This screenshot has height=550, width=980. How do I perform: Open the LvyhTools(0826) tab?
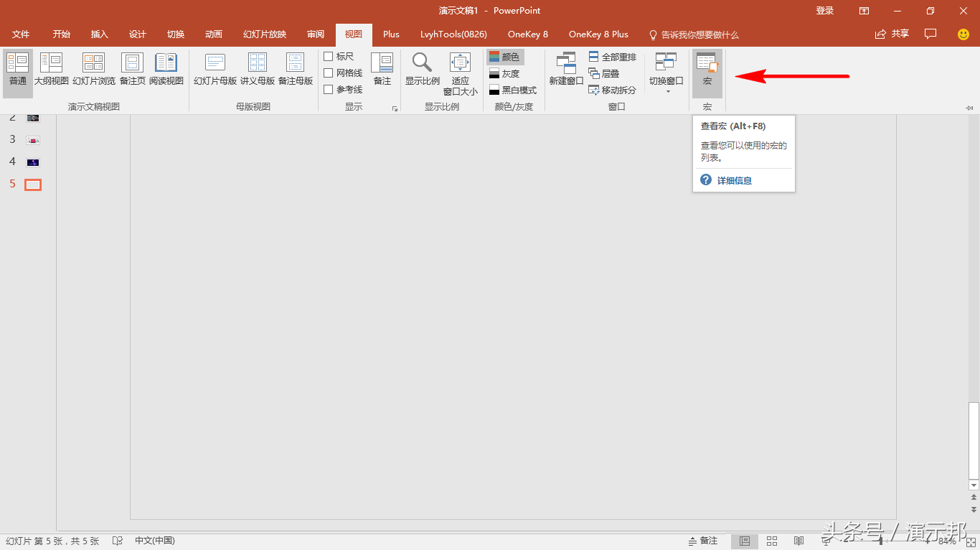[x=453, y=34]
